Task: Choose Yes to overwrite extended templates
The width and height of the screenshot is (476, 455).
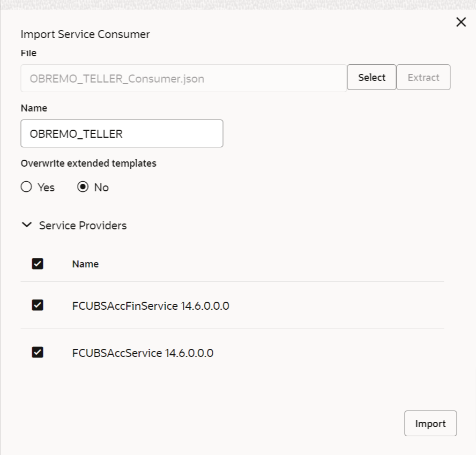Action: click(26, 188)
